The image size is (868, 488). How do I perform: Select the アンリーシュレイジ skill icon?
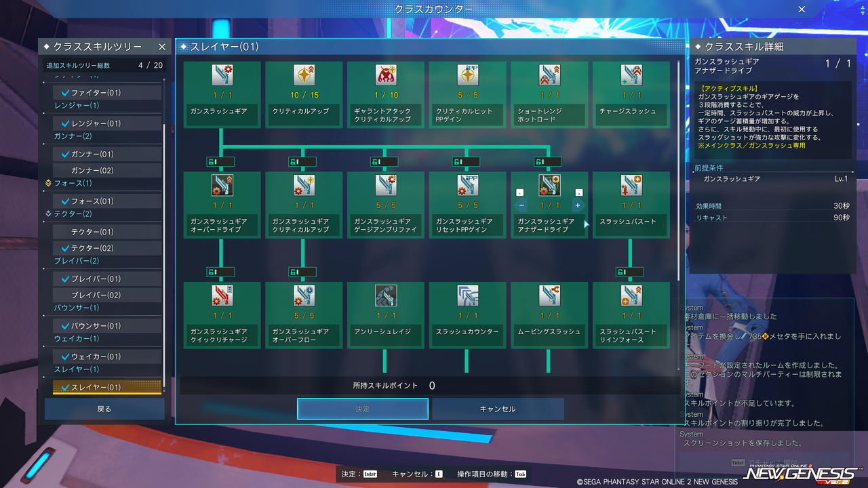(x=386, y=296)
